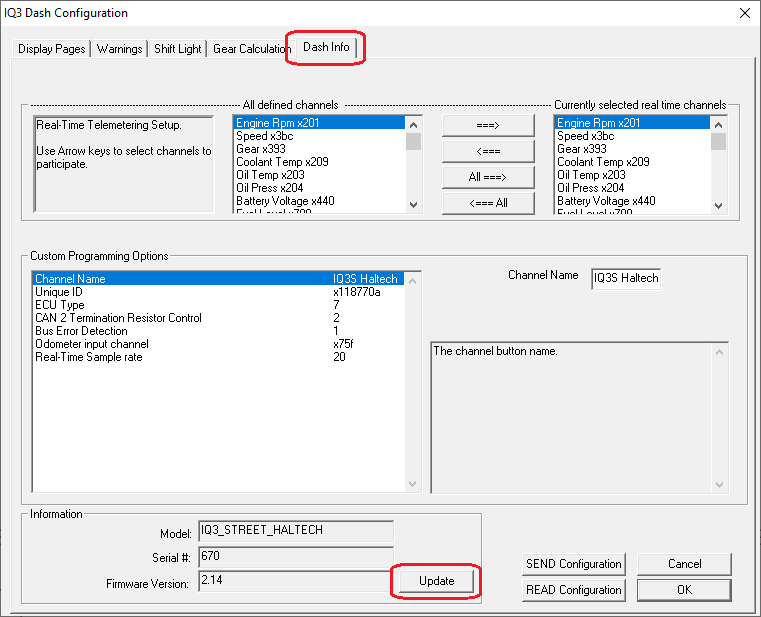761x617 pixels.
Task: Select the ECU Type option row
Action: (x=218, y=305)
